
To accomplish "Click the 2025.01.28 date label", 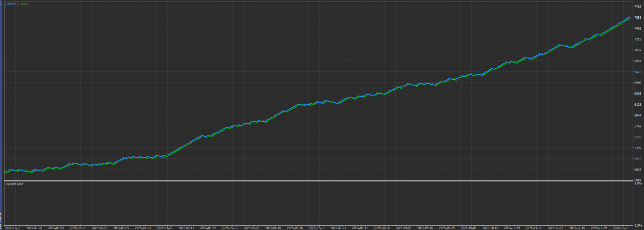I will [34, 228].
